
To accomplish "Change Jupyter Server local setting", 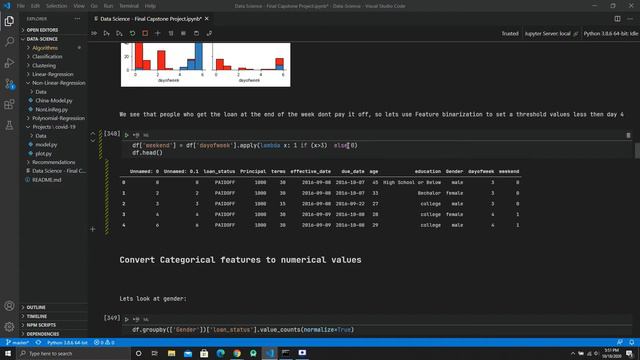I will (x=551, y=33).
